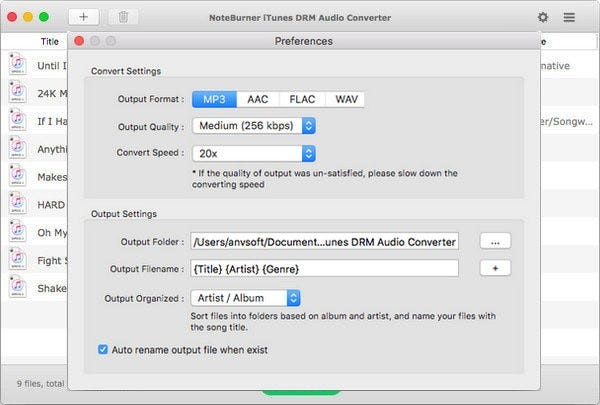Select the music file icon for Fight
The height and width of the screenshot is (405, 600).
[18, 259]
